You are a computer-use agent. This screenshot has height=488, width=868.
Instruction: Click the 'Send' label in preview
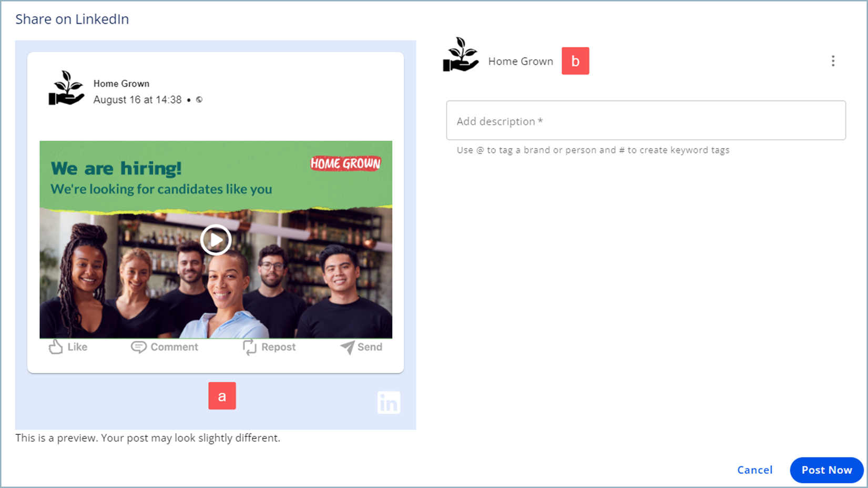(x=370, y=347)
